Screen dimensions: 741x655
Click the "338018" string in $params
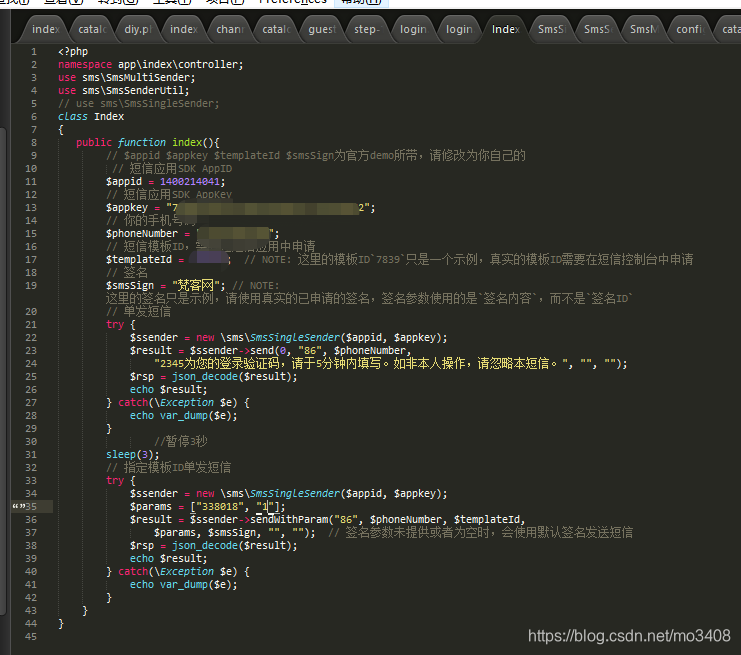click(x=220, y=507)
